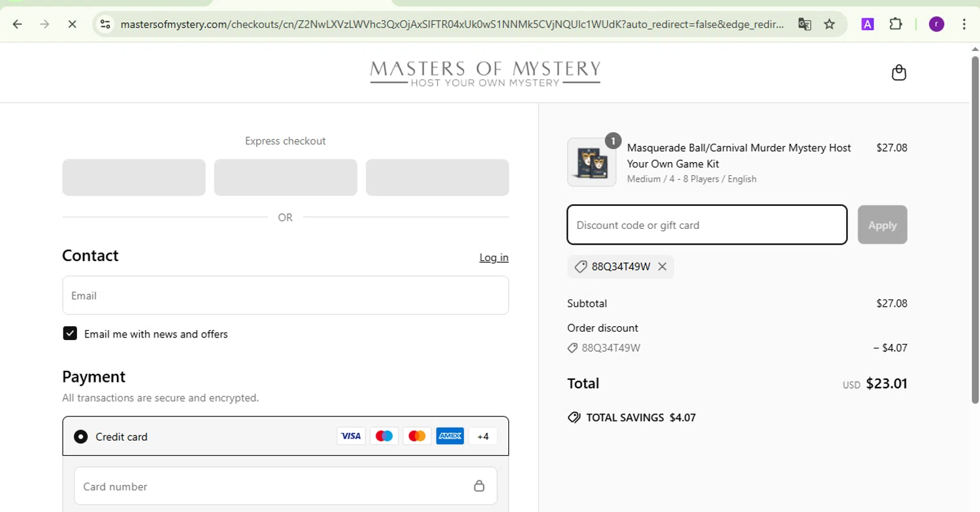Click the total amount $23.01

click(887, 384)
